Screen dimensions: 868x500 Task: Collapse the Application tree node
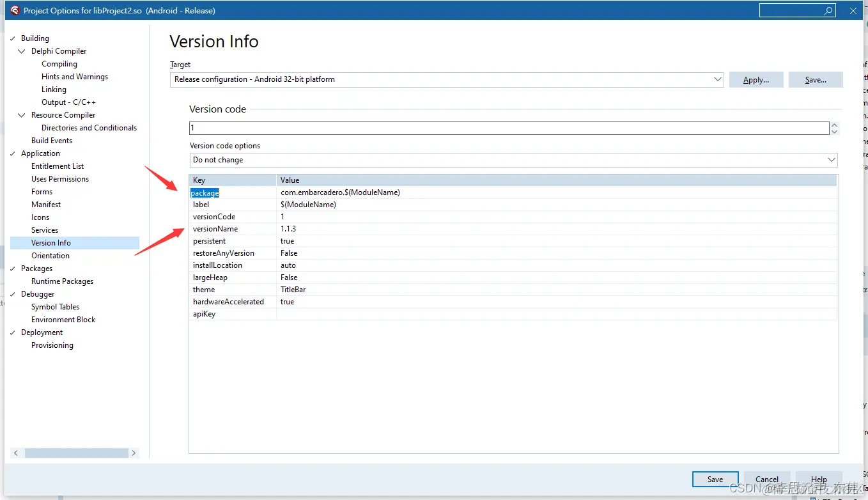click(13, 153)
